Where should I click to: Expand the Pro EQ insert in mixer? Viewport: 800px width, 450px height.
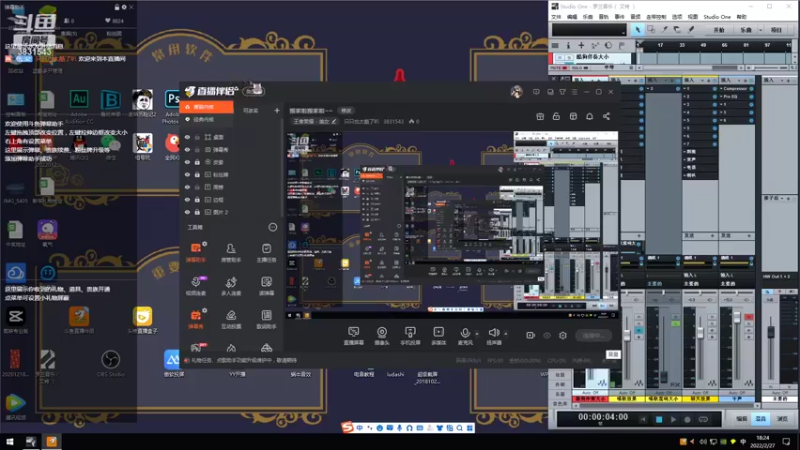click(x=721, y=96)
